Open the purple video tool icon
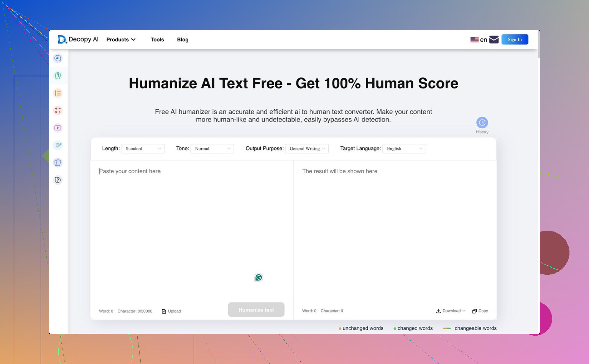 coord(58,128)
